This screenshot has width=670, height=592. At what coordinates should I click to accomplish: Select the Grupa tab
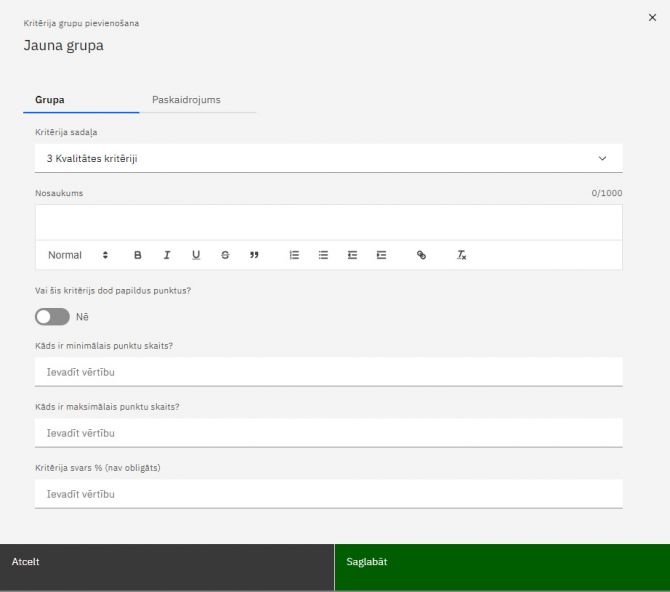pyautogui.click(x=50, y=100)
